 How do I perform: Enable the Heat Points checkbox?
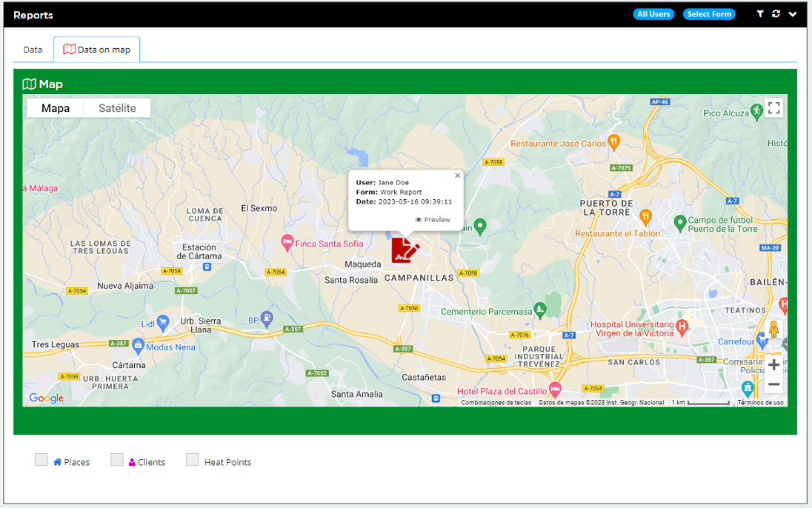192,459
